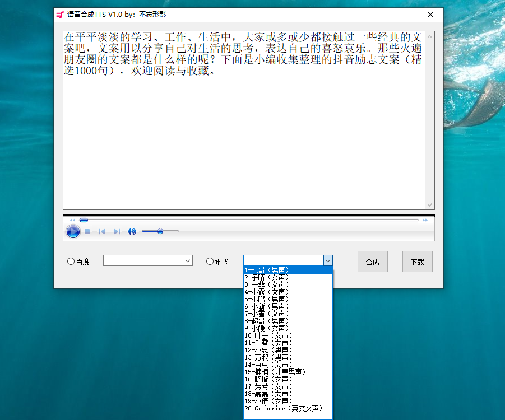Choose voice 20-Catherine（英文女声）
The image size is (505, 420).
284,408
